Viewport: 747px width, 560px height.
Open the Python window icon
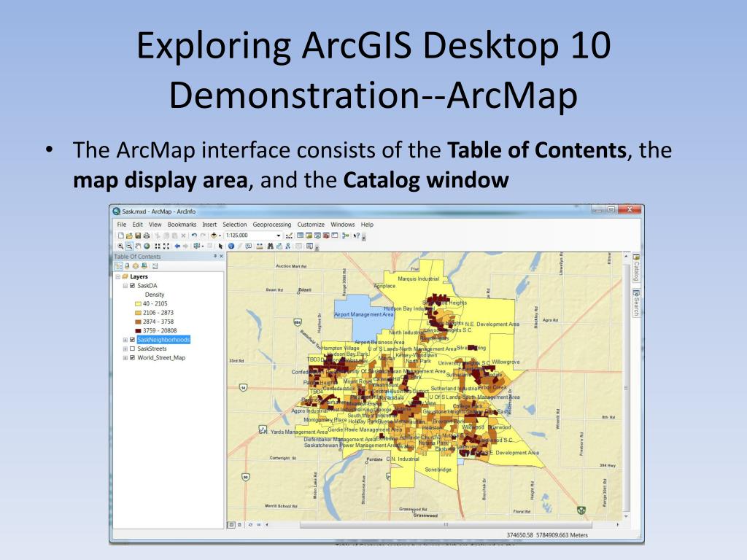(334, 236)
